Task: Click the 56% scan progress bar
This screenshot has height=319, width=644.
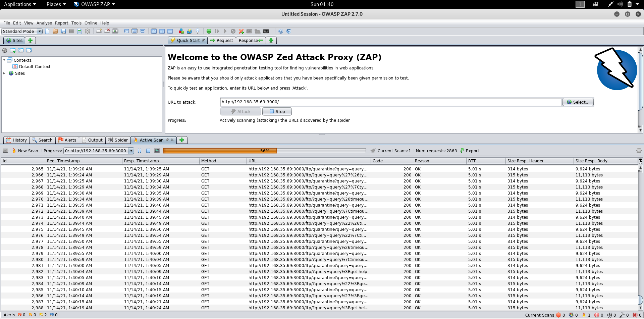Action: click(264, 151)
